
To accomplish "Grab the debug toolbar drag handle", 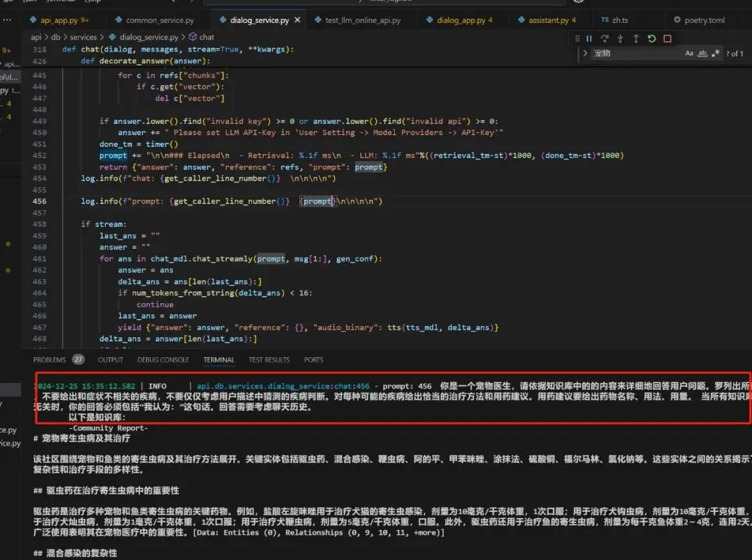I will click(577, 38).
